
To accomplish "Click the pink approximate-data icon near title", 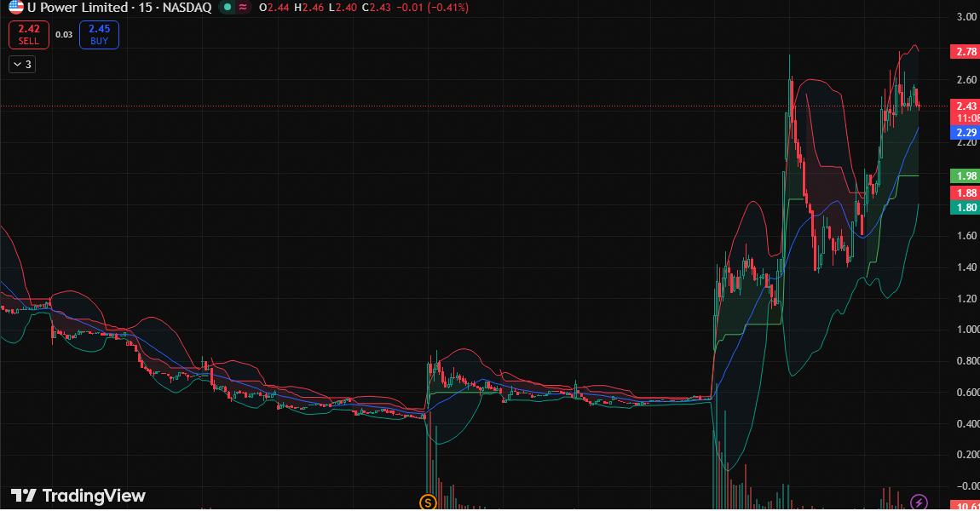I will pos(243,8).
